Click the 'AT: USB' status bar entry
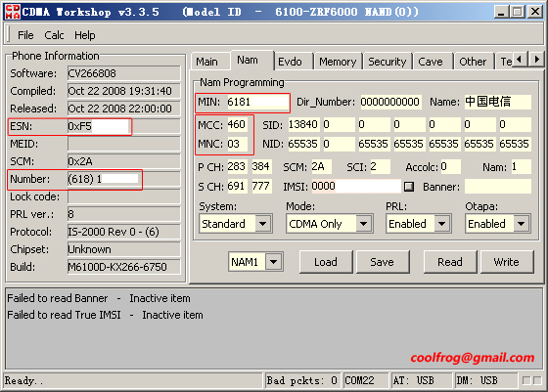This screenshot has height=392, width=548. pos(421,380)
